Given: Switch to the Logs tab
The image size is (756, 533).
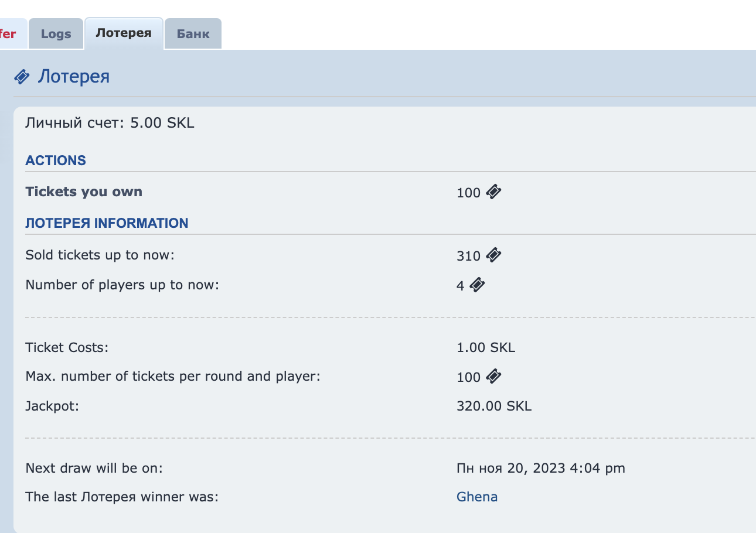Looking at the screenshot, I should point(56,34).
